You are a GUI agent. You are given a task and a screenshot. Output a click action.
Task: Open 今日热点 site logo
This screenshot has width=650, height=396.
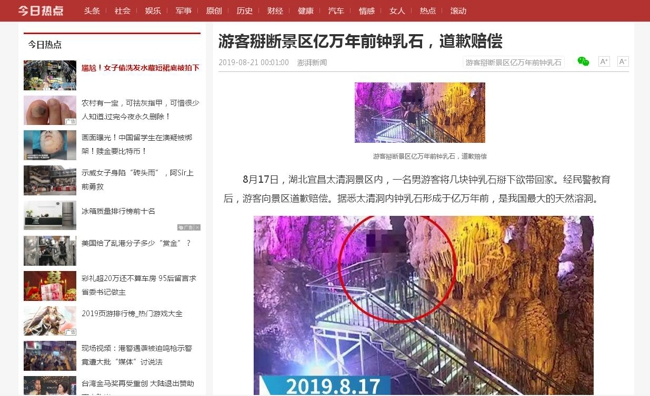point(41,10)
